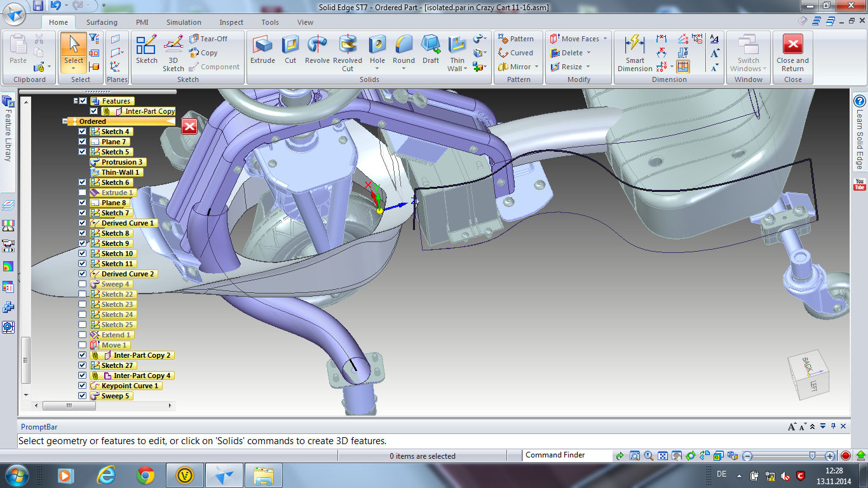This screenshot has width=868, height=488.
Task: Click the Save icon in quick access toolbar
Action: pos(38,6)
